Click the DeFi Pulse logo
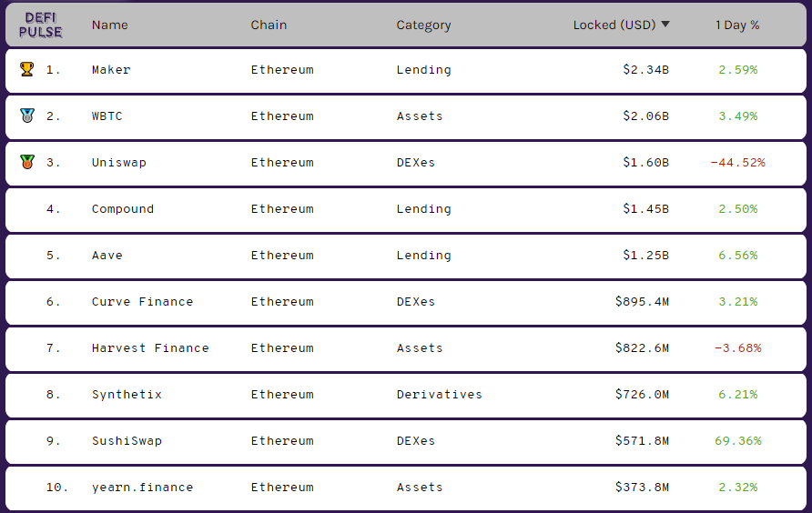Image resolution: width=812 pixels, height=513 pixels. (40, 25)
